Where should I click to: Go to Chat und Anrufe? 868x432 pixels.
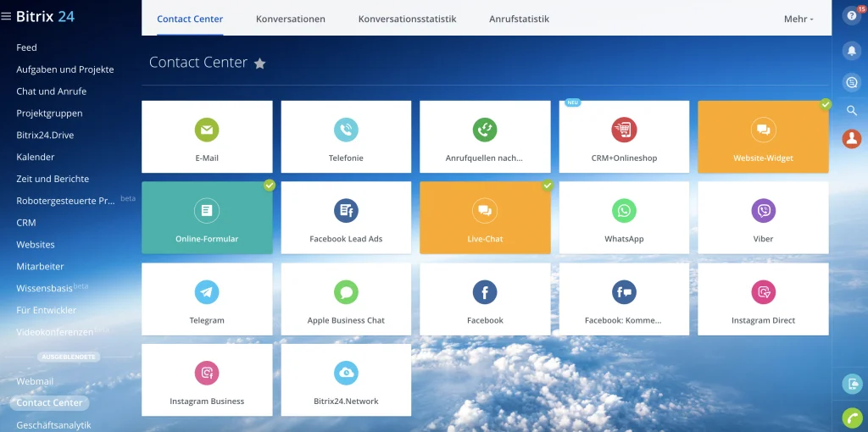pyautogui.click(x=52, y=91)
